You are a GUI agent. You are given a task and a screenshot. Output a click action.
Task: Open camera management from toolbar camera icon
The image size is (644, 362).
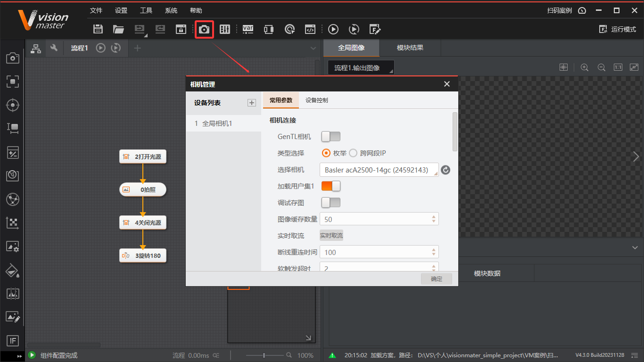[x=204, y=29]
